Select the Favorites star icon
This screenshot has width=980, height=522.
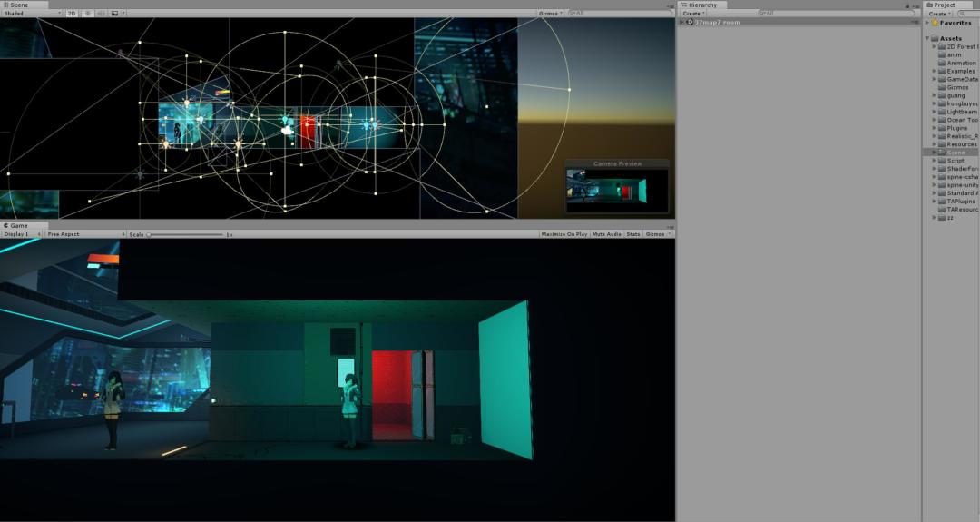(x=935, y=23)
